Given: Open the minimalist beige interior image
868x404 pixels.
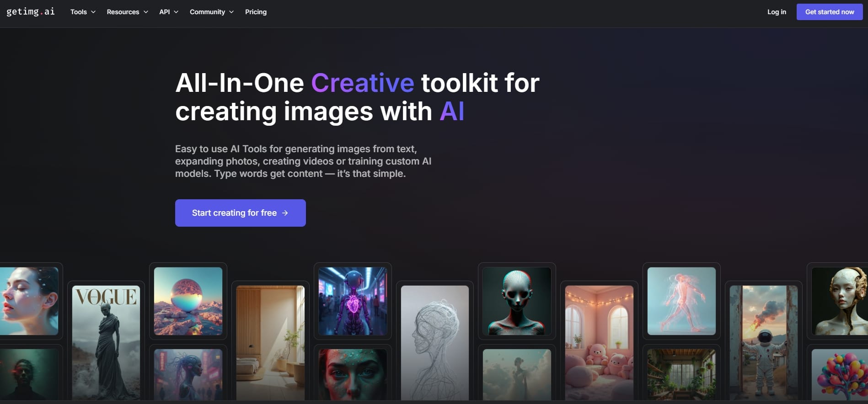Looking at the screenshot, I should point(270,343).
